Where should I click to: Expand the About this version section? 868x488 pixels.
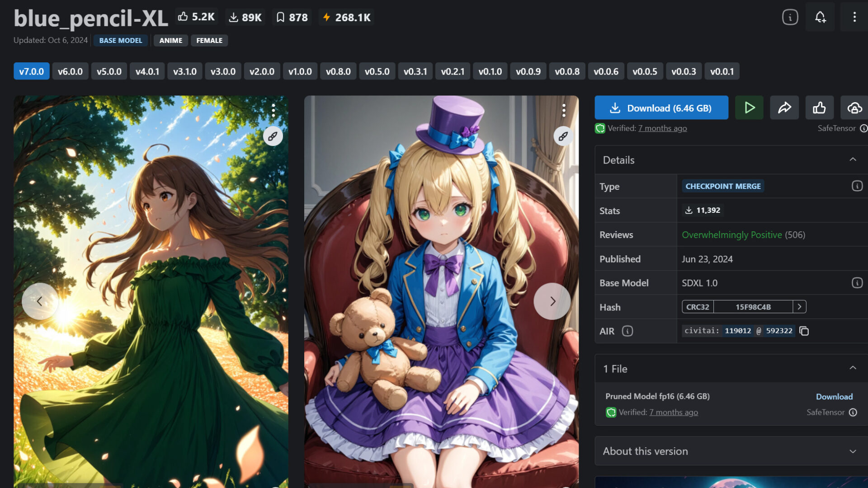[853, 451]
